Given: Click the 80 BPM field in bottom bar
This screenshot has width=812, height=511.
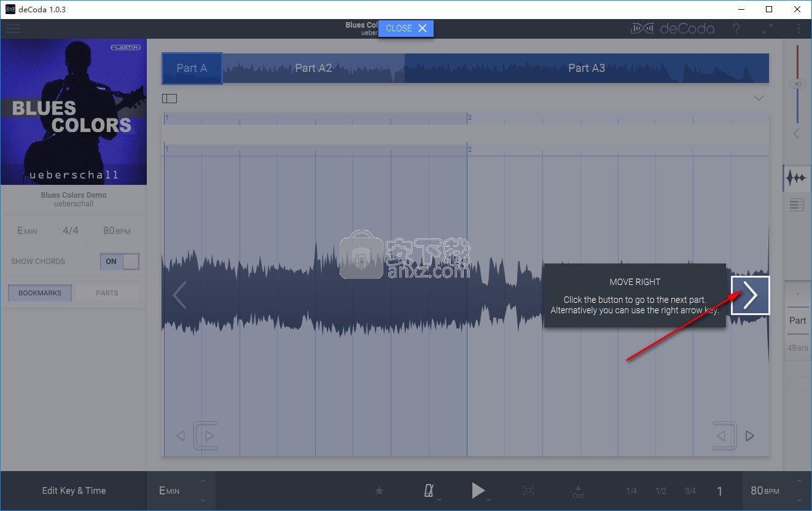Looking at the screenshot, I should click(x=765, y=491).
